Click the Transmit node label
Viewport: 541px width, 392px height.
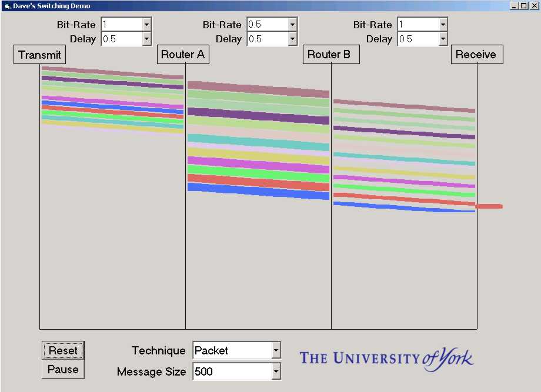tap(39, 55)
